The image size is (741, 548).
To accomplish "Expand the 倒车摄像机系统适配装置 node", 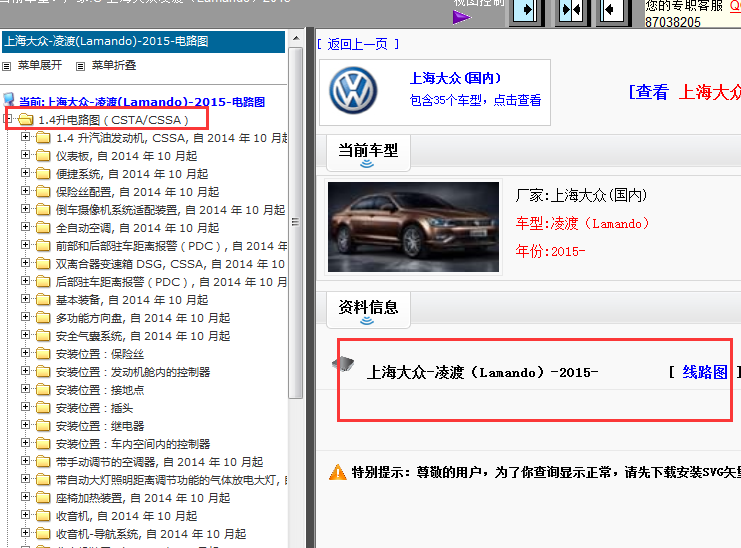I will tap(25, 209).
